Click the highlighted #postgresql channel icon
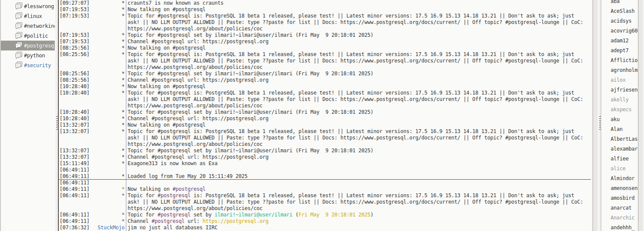Viewport: 644px width, 231px height. point(18,46)
